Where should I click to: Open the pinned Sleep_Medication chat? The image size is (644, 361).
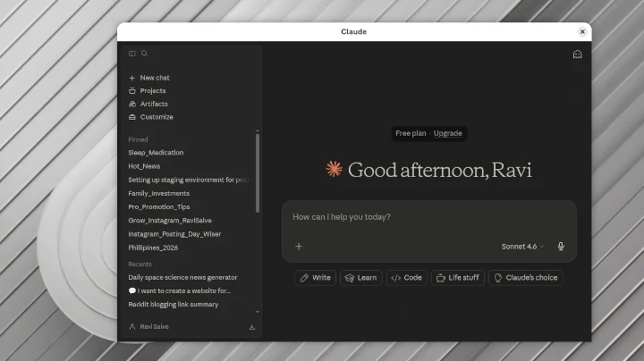(156, 153)
